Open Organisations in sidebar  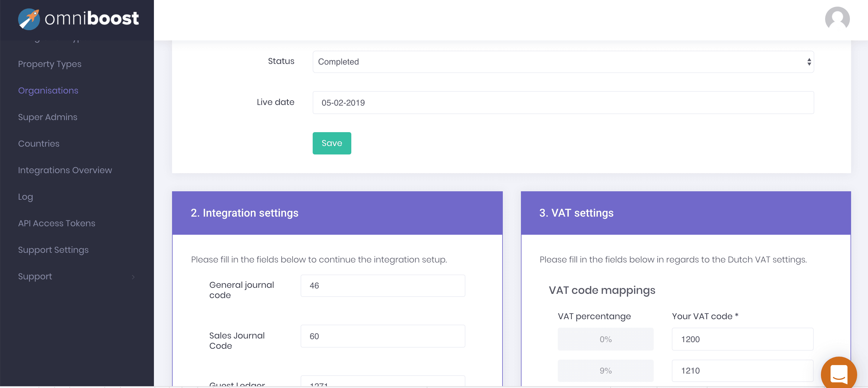(48, 91)
